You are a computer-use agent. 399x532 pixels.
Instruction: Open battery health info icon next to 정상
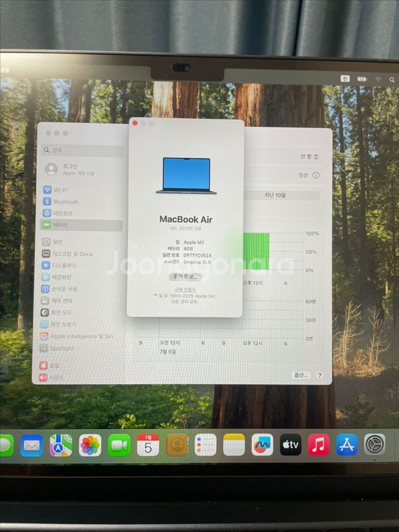(315, 176)
